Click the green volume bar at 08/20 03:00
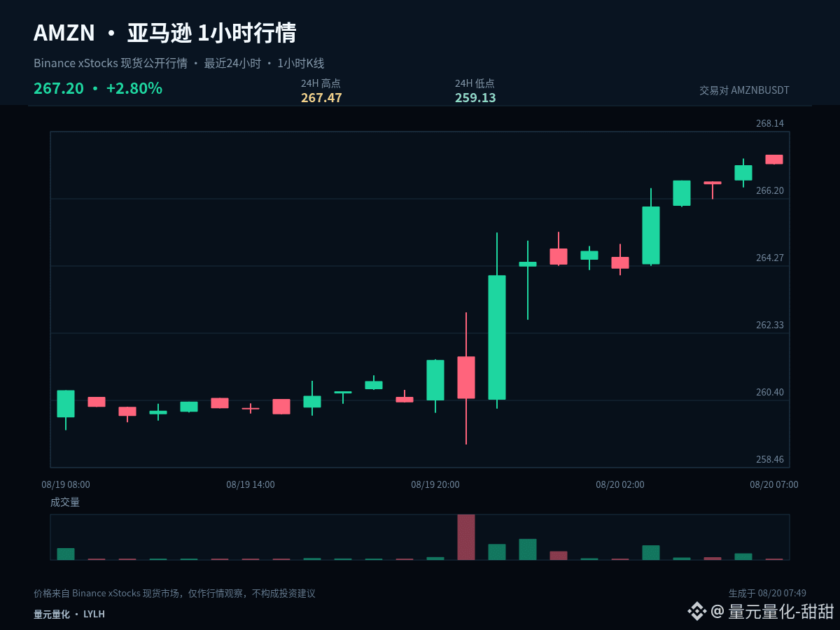The image size is (840, 630). tap(651, 553)
